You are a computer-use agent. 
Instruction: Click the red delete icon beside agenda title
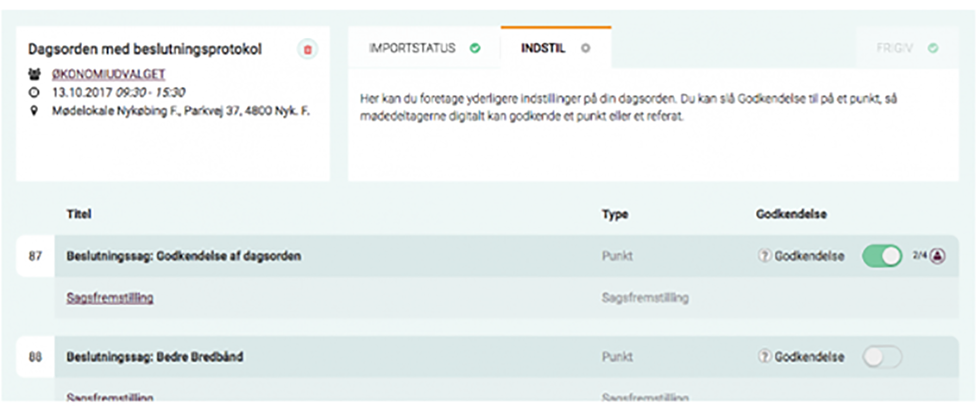point(307,50)
